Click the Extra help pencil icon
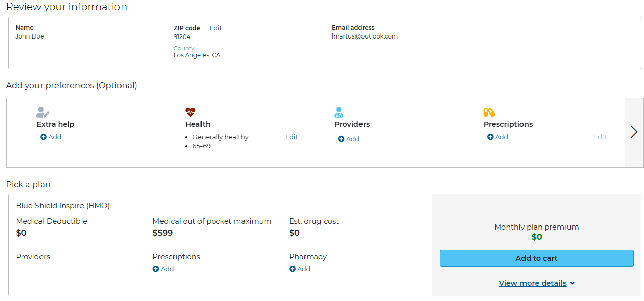This screenshot has height=301, width=644. click(43, 112)
